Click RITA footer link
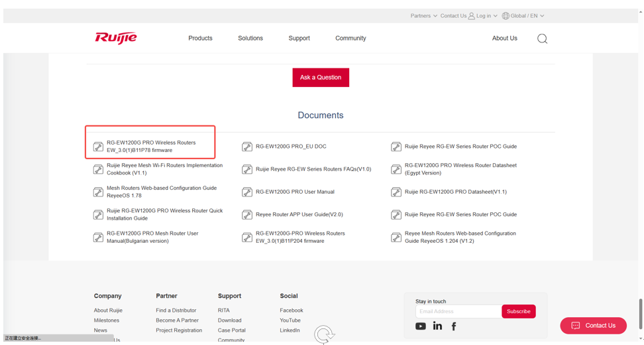Screen dimensions: 644x345 click(223, 310)
